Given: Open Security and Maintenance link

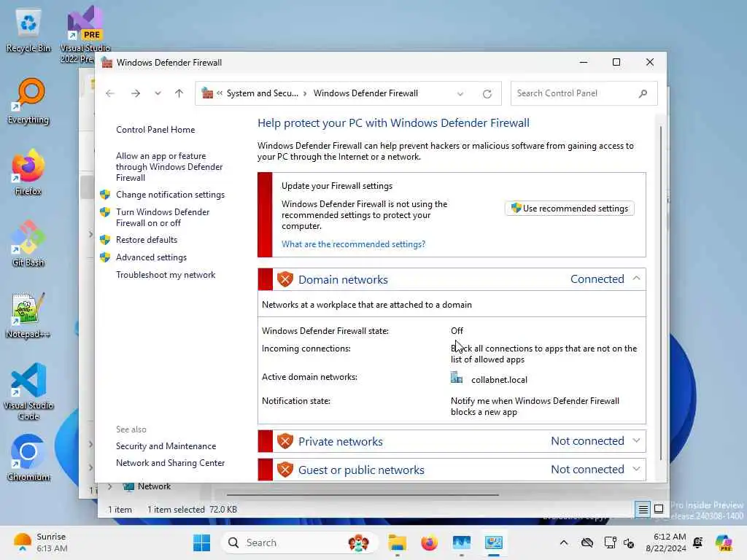Looking at the screenshot, I should tap(166, 446).
